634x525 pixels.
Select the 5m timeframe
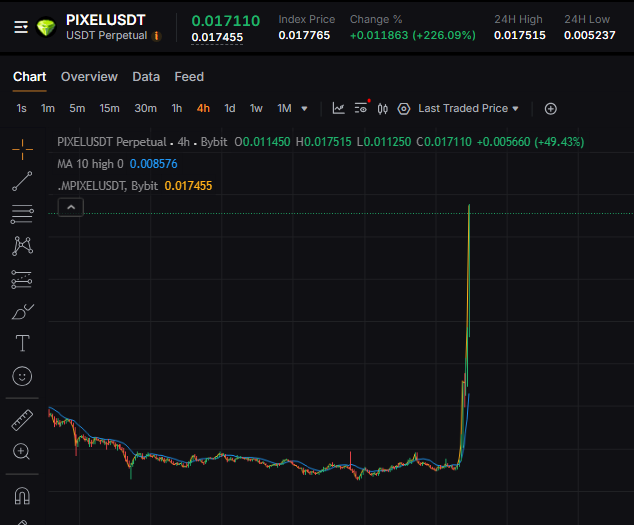point(77,108)
